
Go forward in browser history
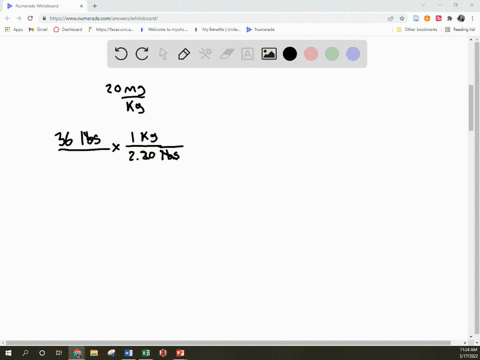(x=19, y=18)
